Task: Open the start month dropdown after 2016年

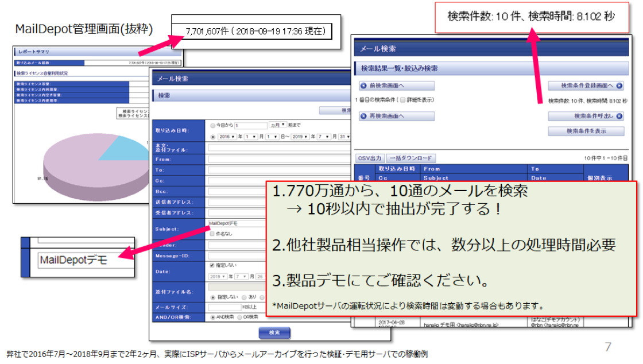Action: click(x=251, y=137)
